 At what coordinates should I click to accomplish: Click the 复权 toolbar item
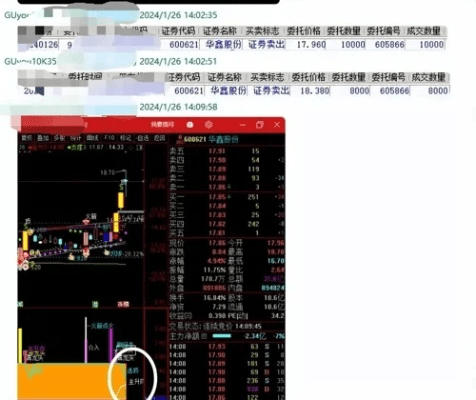(27, 138)
